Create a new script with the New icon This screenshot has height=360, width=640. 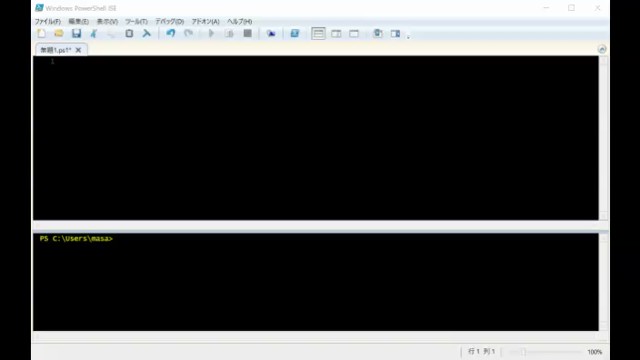[41, 33]
